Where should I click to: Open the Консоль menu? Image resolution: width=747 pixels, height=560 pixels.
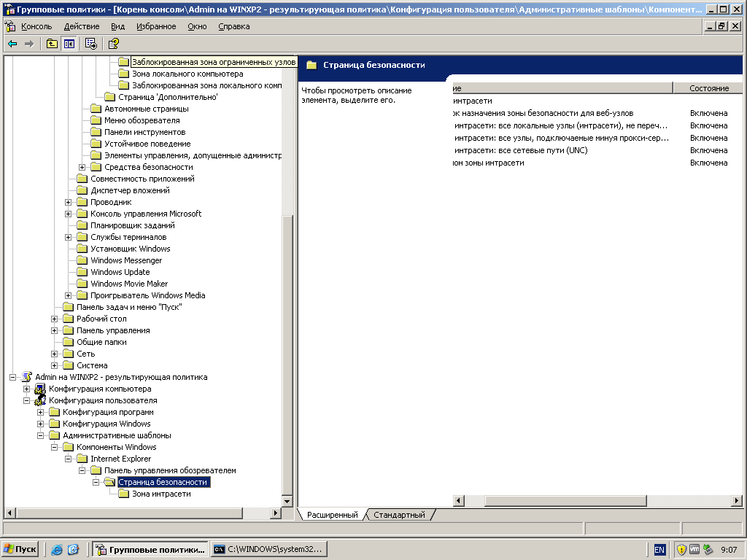click(36, 27)
